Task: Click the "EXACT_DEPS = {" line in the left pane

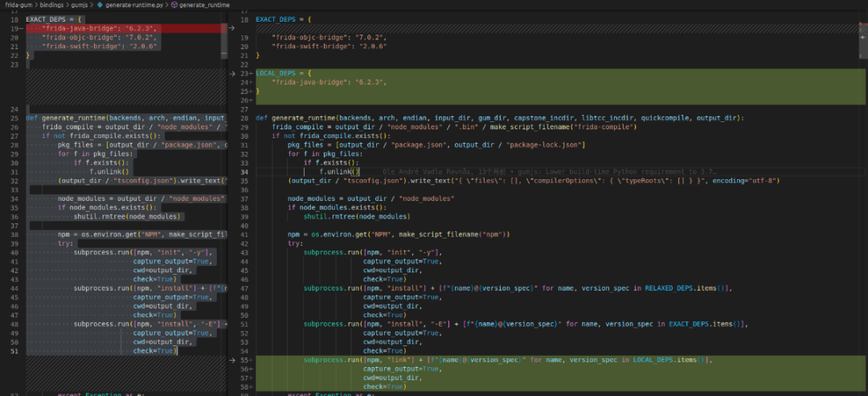Action: tap(54, 19)
